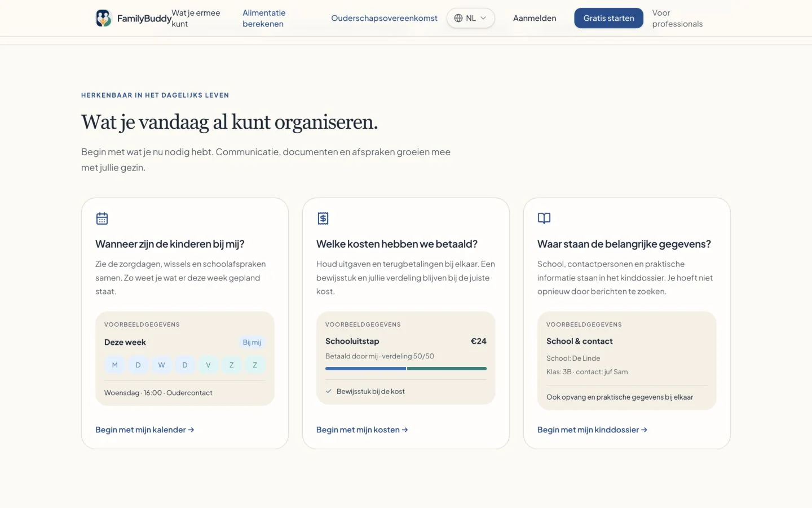Open the Ouderschapsovereenkomst page
This screenshot has height=508, width=812.
[384, 18]
